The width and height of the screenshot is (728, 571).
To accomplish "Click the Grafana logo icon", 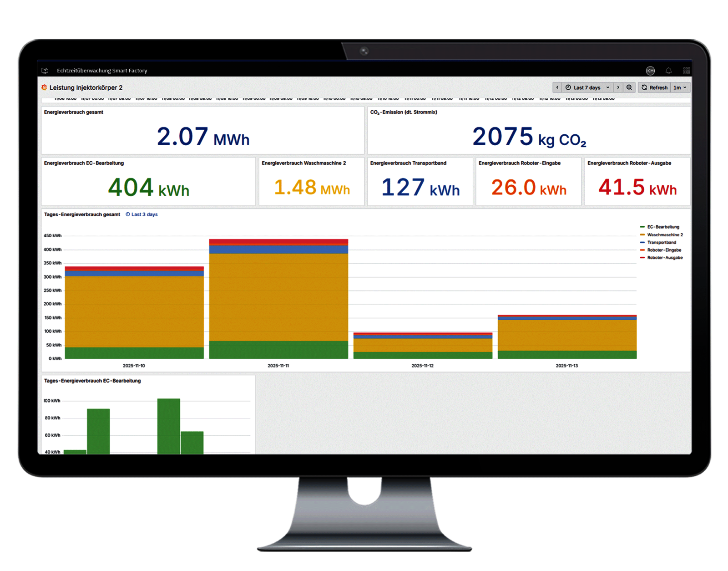I will [44, 87].
